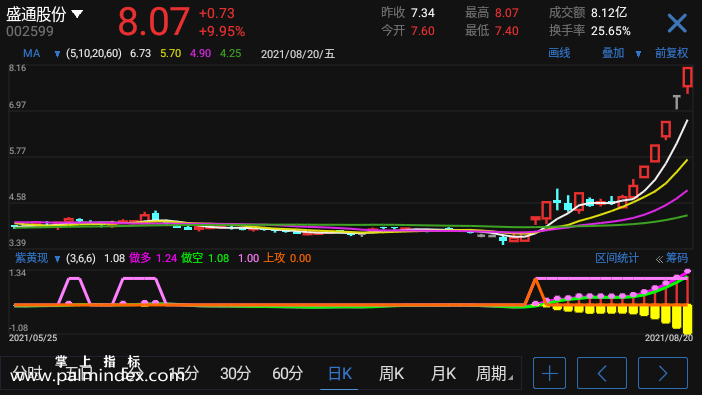The image size is (702, 395).
Task: Tap the MA5 value 6.73
Action: 140,54
